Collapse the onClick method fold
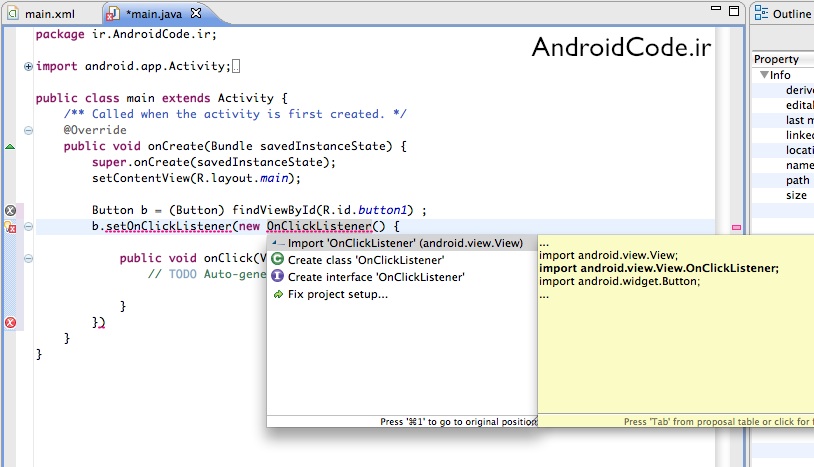The height and width of the screenshot is (467, 814). coord(28,258)
